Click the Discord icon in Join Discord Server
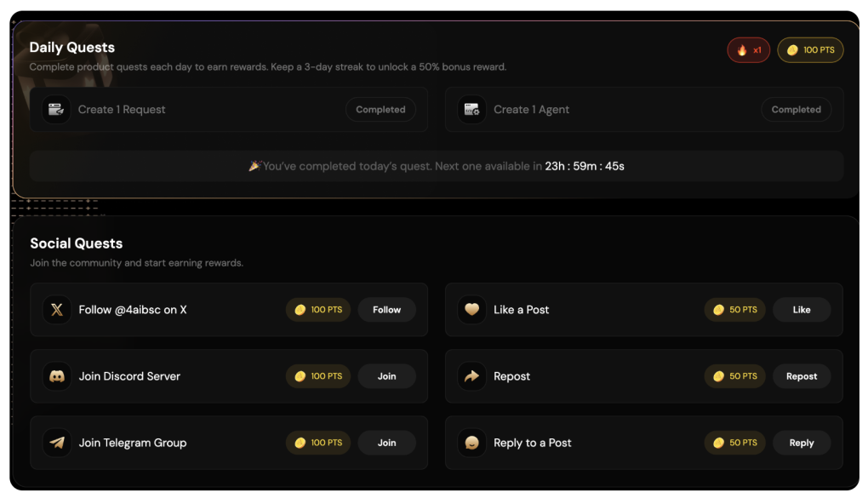 57,376
